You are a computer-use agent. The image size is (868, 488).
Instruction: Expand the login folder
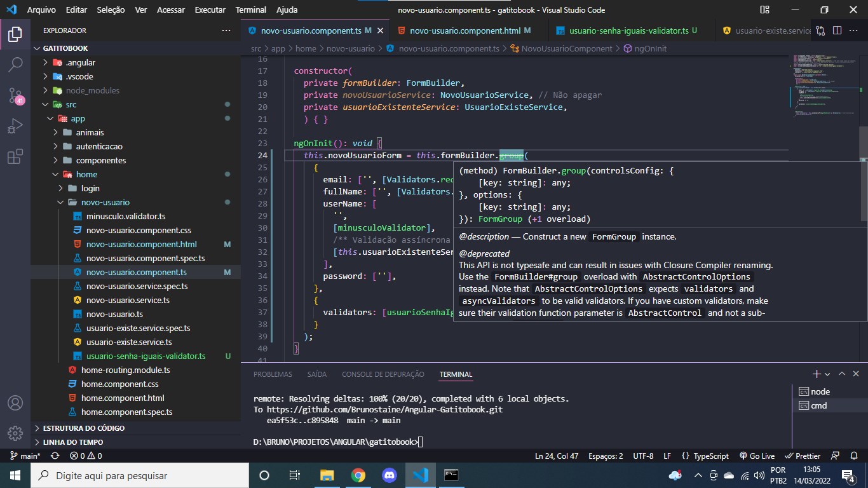(135, 188)
